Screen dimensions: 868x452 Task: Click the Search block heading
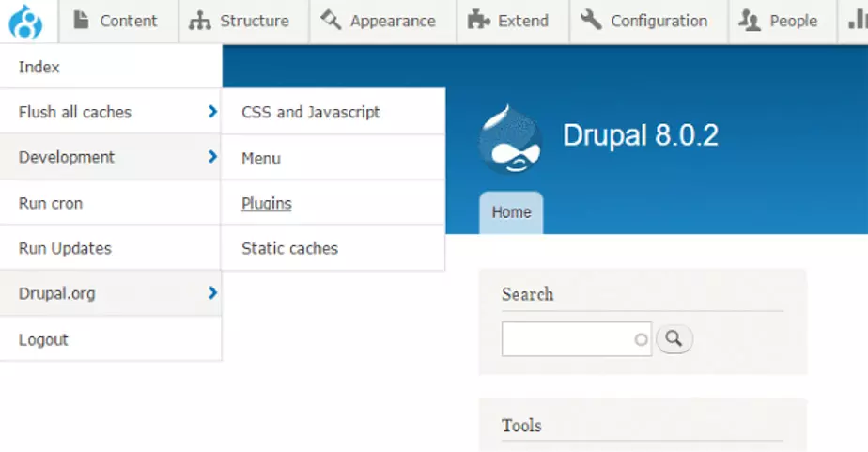(x=528, y=294)
